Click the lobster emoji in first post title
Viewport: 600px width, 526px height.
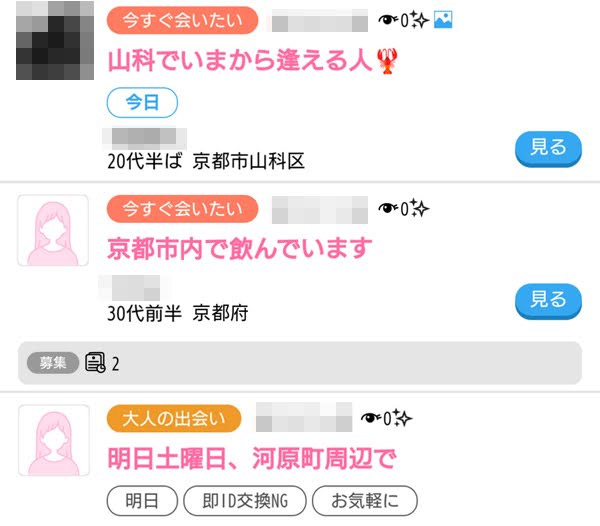tap(387, 61)
